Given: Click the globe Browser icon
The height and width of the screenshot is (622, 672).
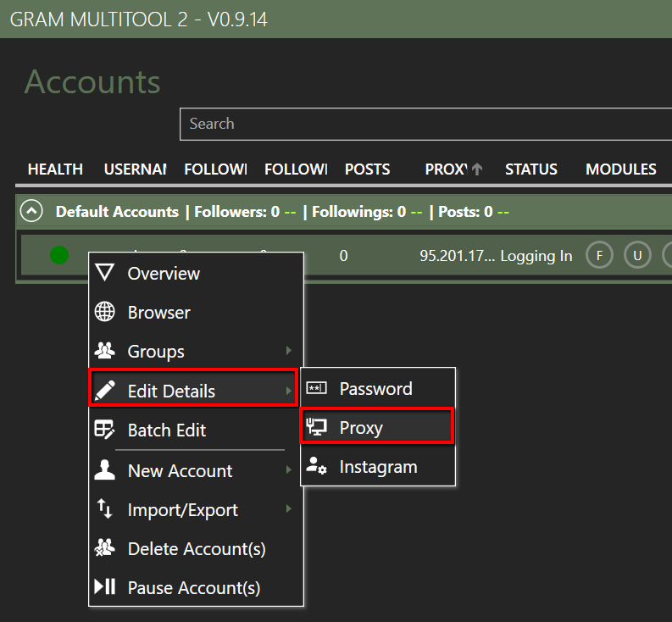Looking at the screenshot, I should pyautogui.click(x=104, y=312).
